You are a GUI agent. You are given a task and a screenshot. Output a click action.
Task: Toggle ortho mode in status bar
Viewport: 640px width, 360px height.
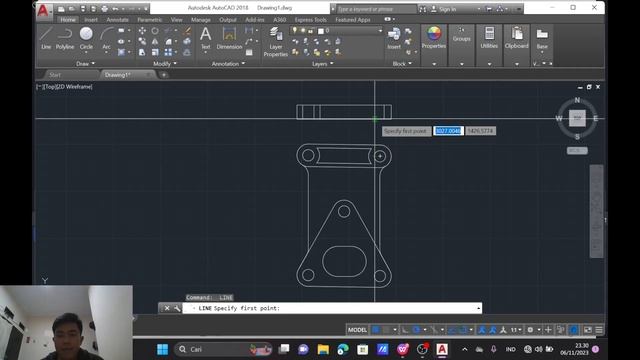[x=405, y=330]
